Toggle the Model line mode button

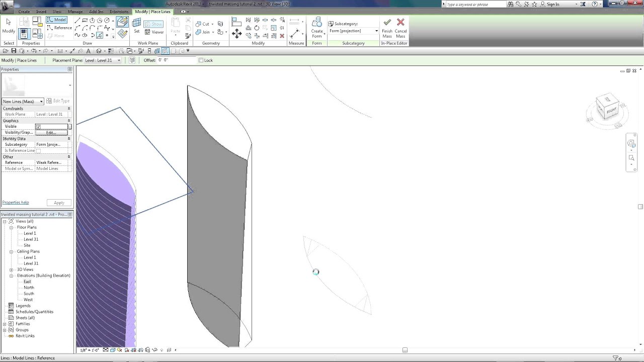click(57, 20)
